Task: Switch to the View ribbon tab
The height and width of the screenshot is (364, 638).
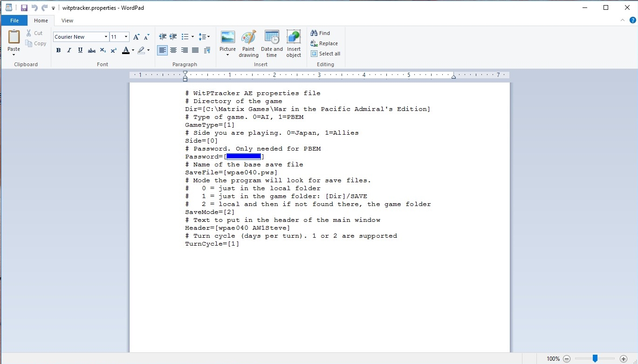Action: pos(68,21)
